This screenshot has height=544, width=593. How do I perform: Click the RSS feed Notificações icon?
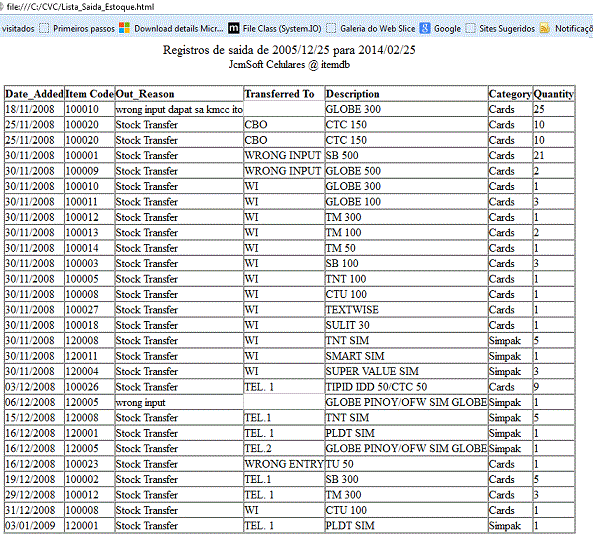point(545,28)
